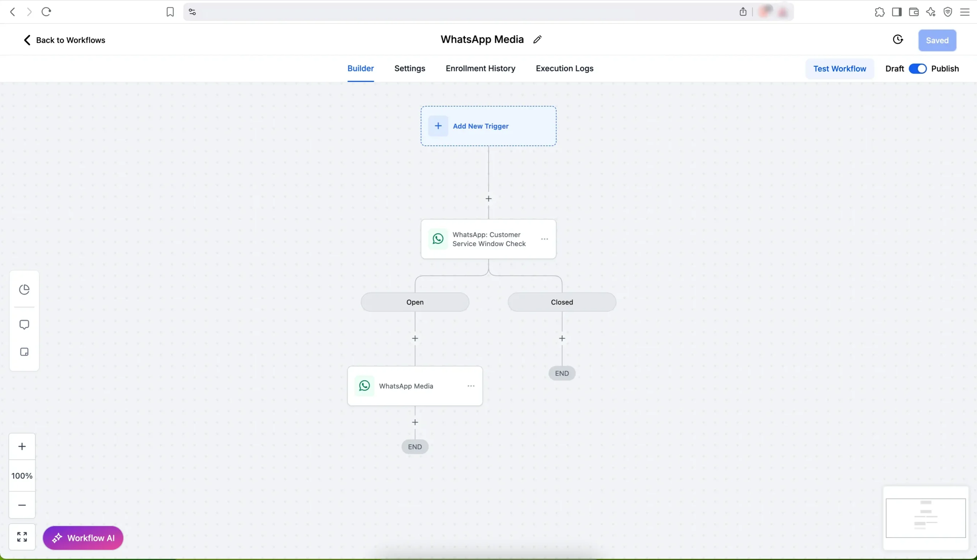Click the 100% zoom level indicator

click(22, 476)
